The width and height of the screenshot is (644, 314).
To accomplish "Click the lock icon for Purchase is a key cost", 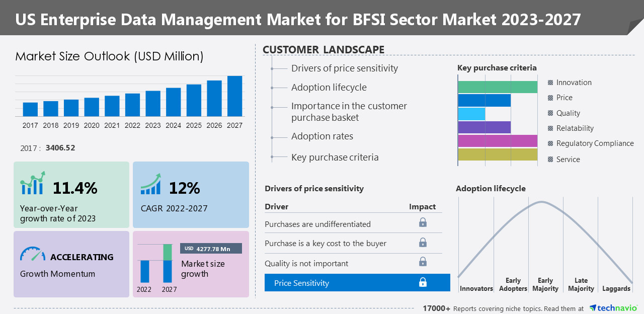I will tap(423, 242).
